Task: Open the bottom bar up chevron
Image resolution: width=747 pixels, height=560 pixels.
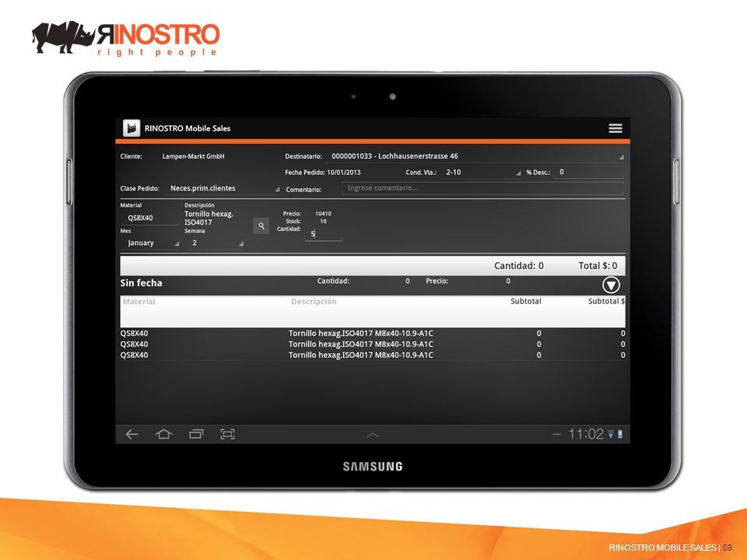Action: pos(373,435)
